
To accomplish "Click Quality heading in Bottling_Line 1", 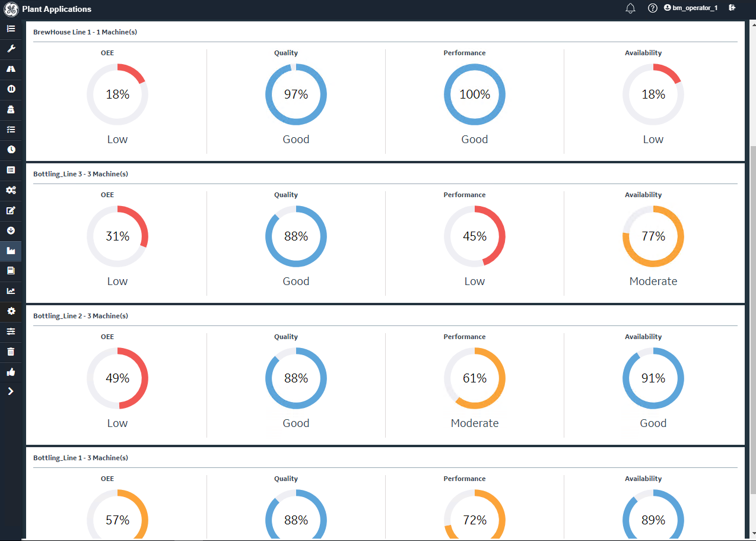I will [x=286, y=479].
